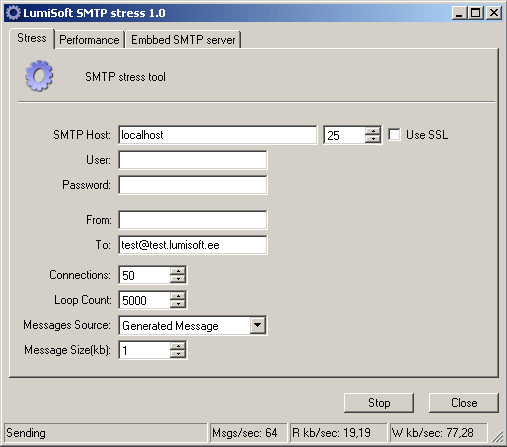
Task: Minimize the LumiSoft SMTP stress window
Action: pyautogui.click(x=460, y=13)
